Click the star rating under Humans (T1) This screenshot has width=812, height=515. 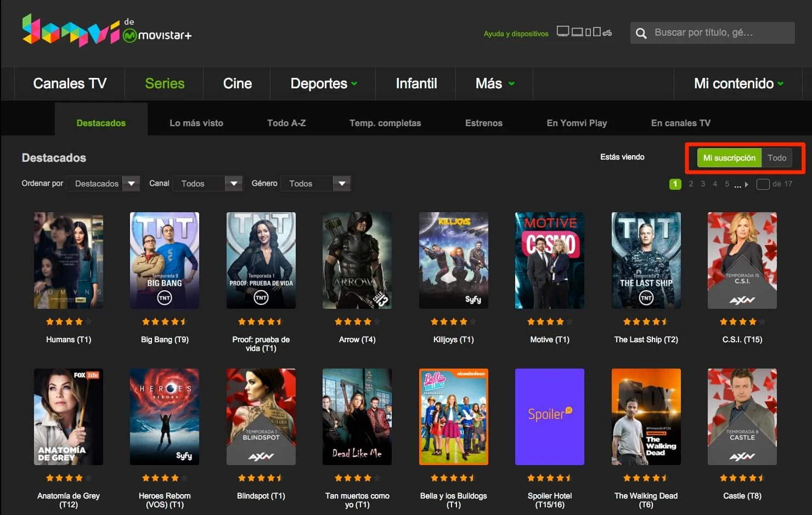tap(69, 322)
